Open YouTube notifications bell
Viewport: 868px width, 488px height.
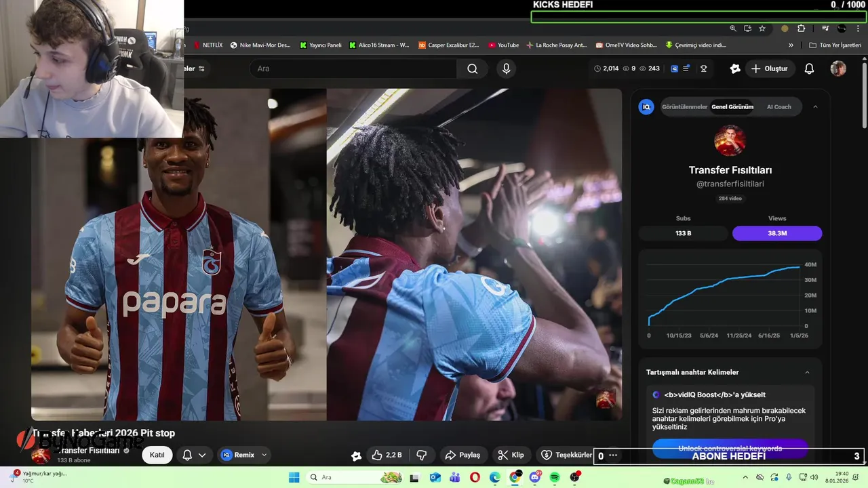(x=809, y=68)
